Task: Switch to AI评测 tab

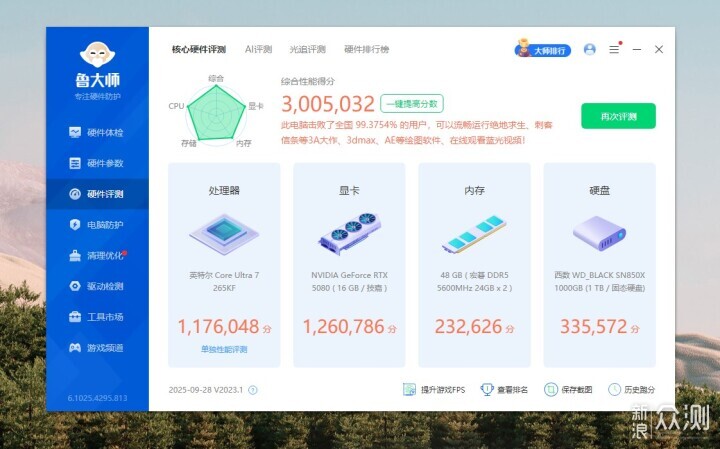Action: tap(259, 50)
